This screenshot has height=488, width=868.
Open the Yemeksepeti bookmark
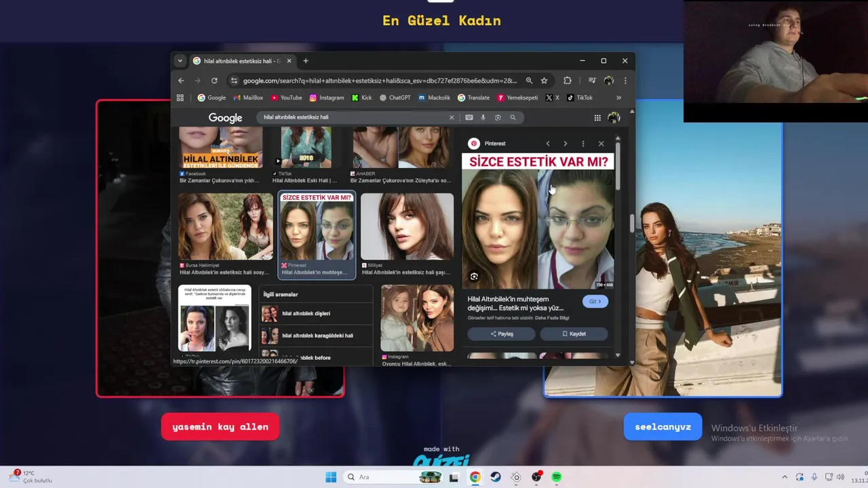pos(517,98)
